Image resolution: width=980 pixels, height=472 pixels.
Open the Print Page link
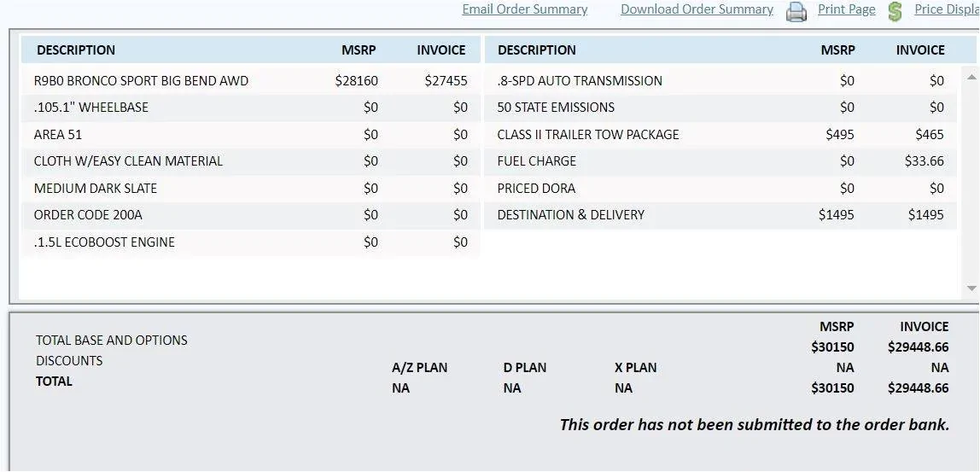click(x=846, y=9)
